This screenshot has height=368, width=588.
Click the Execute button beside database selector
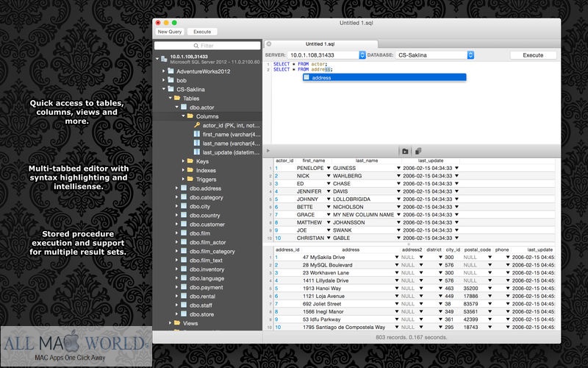(x=533, y=54)
